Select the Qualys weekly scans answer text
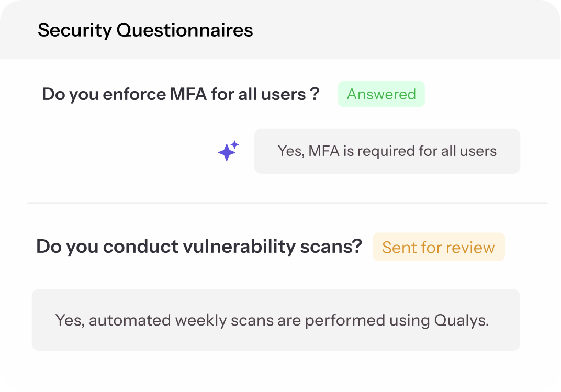 (276, 320)
